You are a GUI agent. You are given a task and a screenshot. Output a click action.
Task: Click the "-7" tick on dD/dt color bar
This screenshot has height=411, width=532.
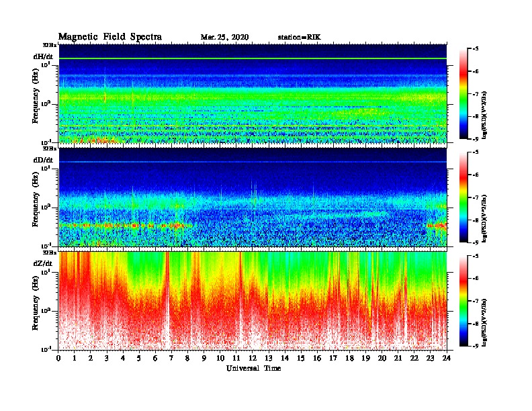tap(476, 197)
